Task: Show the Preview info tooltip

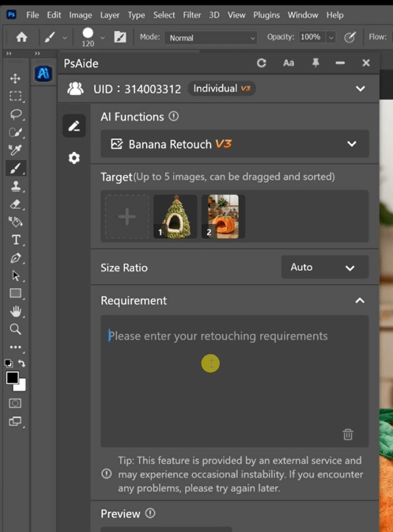Action: coord(150,513)
